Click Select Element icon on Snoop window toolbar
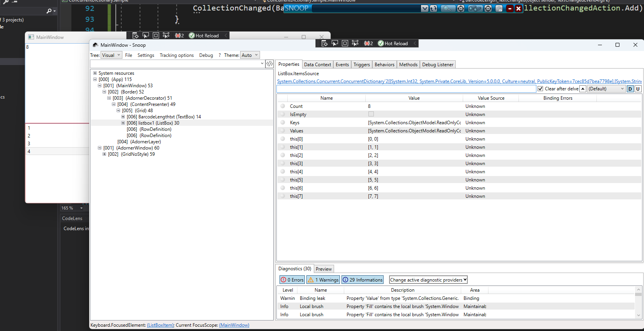This screenshot has height=331, width=644. tap(334, 43)
